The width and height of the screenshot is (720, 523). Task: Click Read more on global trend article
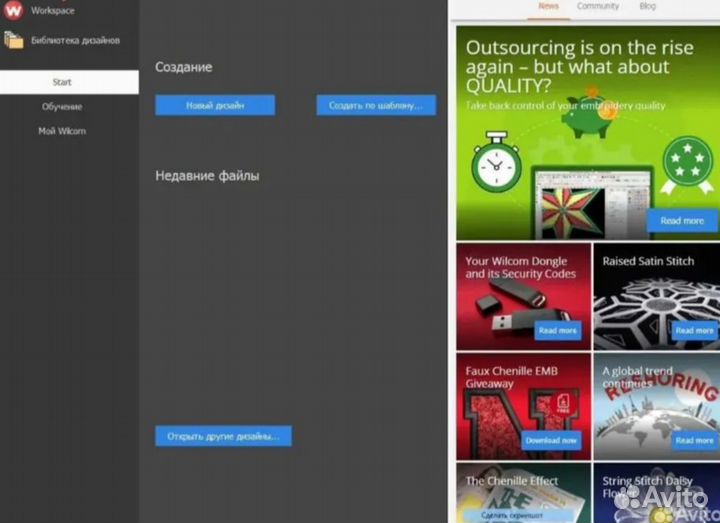(693, 440)
